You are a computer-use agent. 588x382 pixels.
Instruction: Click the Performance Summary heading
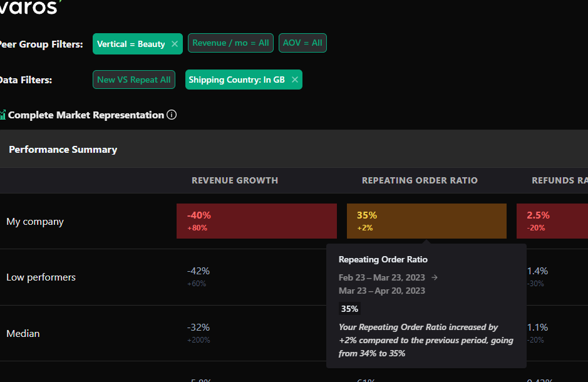pyautogui.click(x=63, y=150)
